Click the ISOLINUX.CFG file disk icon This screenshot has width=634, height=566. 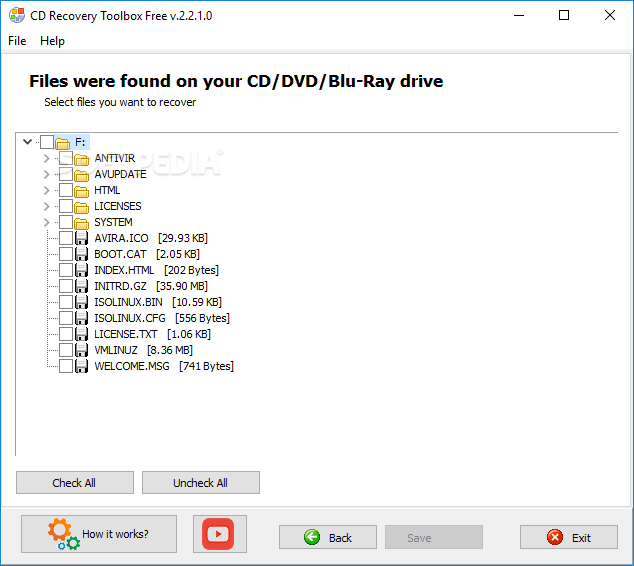click(82, 318)
